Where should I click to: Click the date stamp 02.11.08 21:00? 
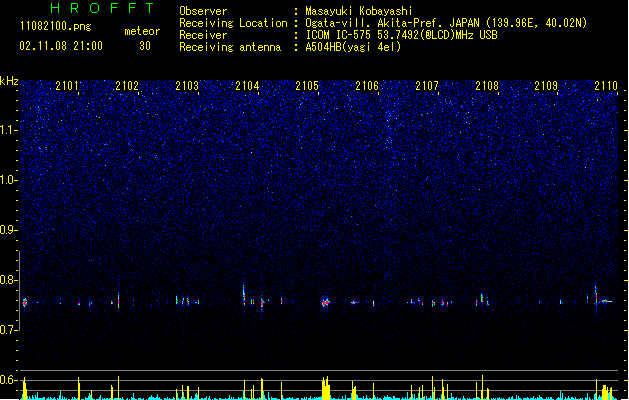tap(61, 46)
